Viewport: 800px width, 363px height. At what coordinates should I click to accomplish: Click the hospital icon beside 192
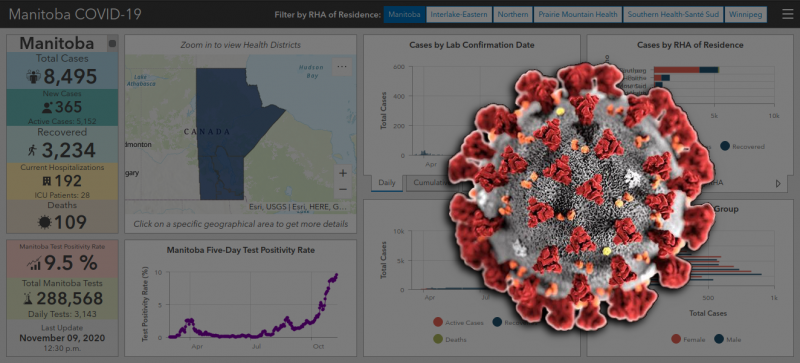(x=46, y=181)
